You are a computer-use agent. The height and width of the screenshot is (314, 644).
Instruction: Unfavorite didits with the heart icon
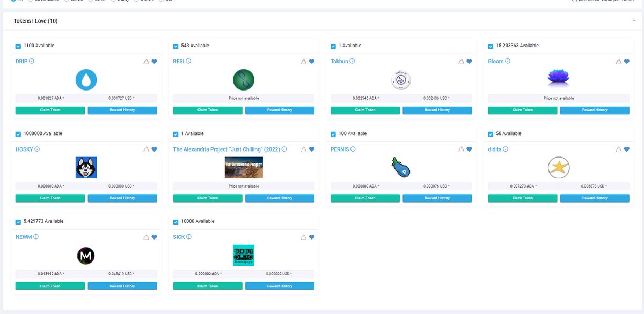click(x=627, y=149)
